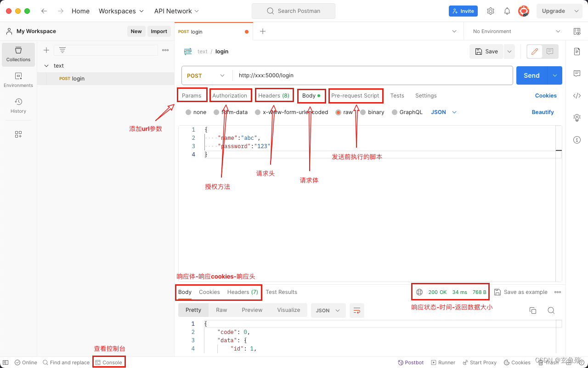Open the request Cookies link
This screenshot has height=368, width=588.
[546, 96]
